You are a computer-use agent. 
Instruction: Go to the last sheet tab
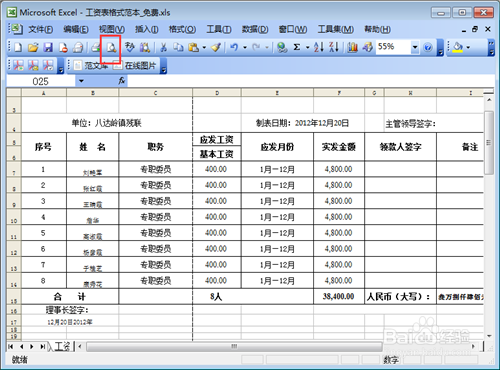point(43,347)
